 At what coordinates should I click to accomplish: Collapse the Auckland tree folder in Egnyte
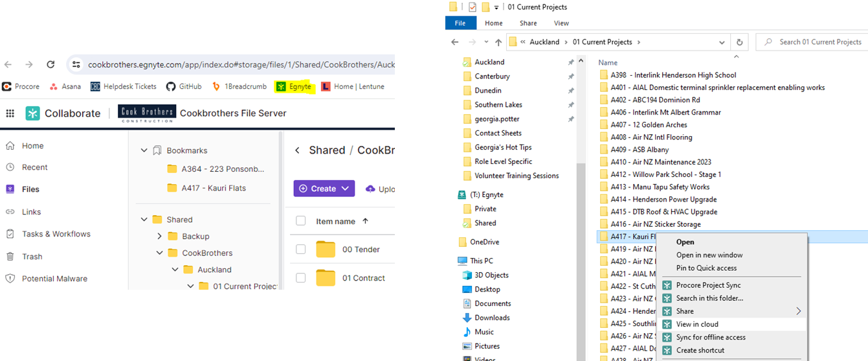click(x=175, y=270)
